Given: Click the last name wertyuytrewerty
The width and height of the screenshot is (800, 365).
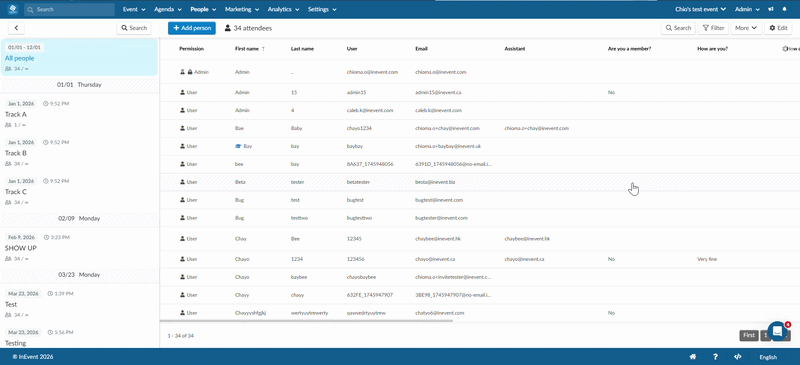Looking at the screenshot, I should [309, 313].
